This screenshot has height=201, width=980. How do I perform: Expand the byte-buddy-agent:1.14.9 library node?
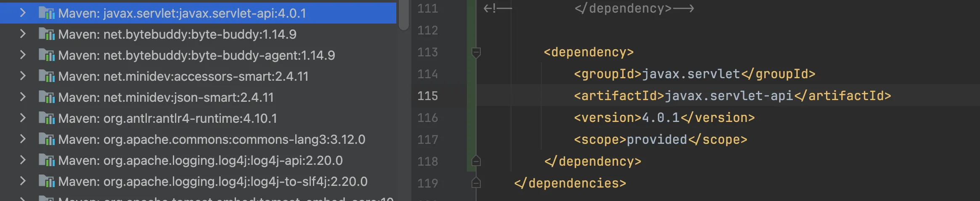coord(23,55)
